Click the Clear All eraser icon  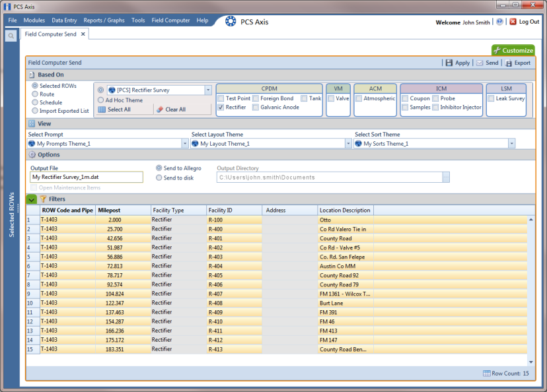tap(160, 110)
